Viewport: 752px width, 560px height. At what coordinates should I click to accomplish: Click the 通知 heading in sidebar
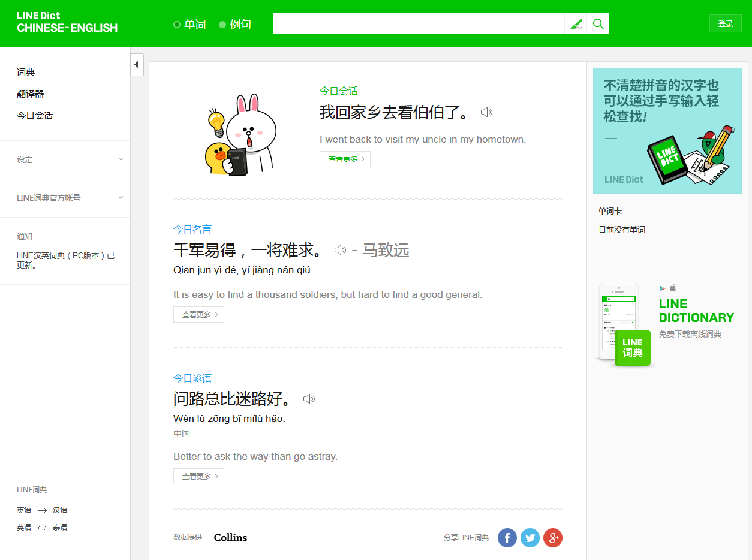(25, 236)
